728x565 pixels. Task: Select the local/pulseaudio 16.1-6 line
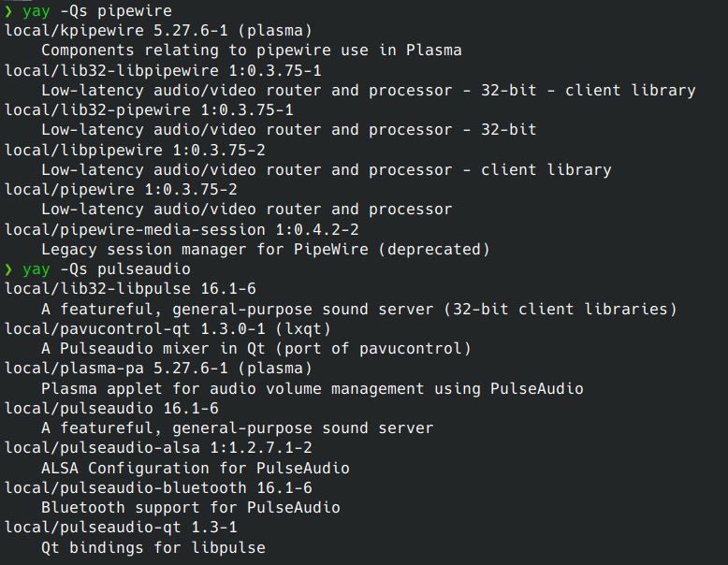point(111,408)
